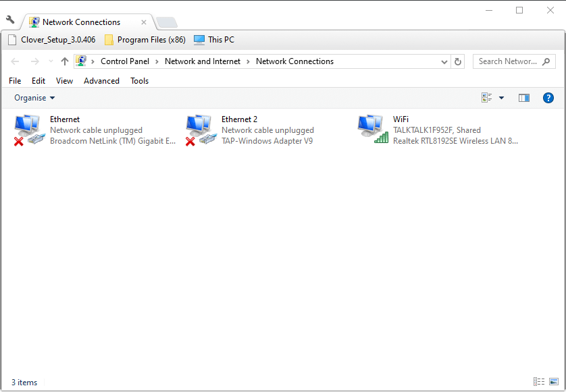The image size is (566, 392).
Task: Open the File menu
Action: [x=15, y=81]
